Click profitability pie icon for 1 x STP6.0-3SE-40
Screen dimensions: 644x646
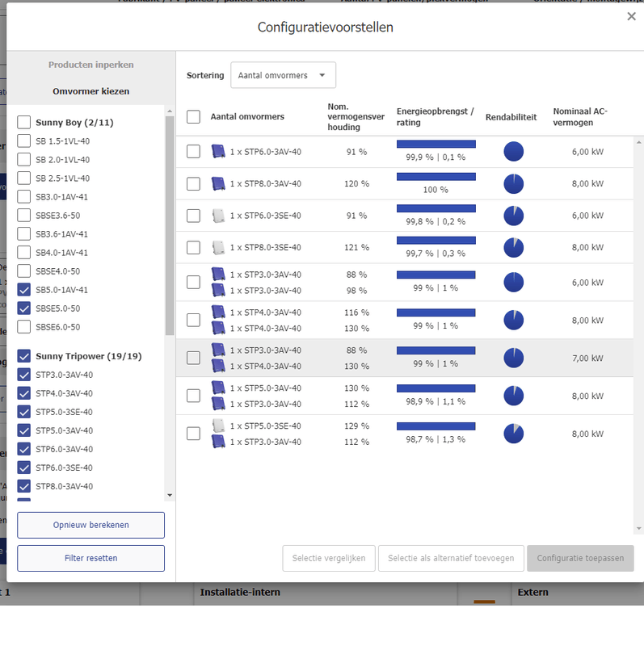[x=513, y=216]
